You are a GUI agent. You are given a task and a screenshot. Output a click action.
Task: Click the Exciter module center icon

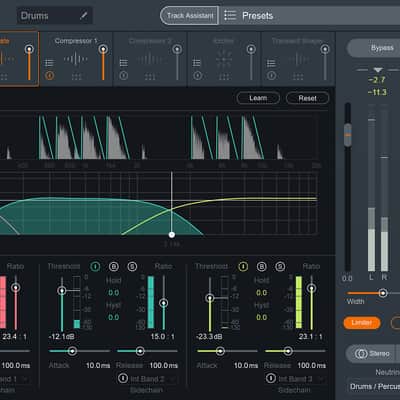pos(224,59)
